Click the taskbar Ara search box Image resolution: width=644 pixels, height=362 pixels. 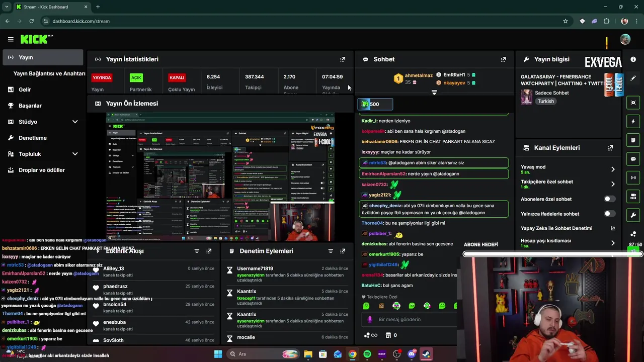tap(263, 354)
